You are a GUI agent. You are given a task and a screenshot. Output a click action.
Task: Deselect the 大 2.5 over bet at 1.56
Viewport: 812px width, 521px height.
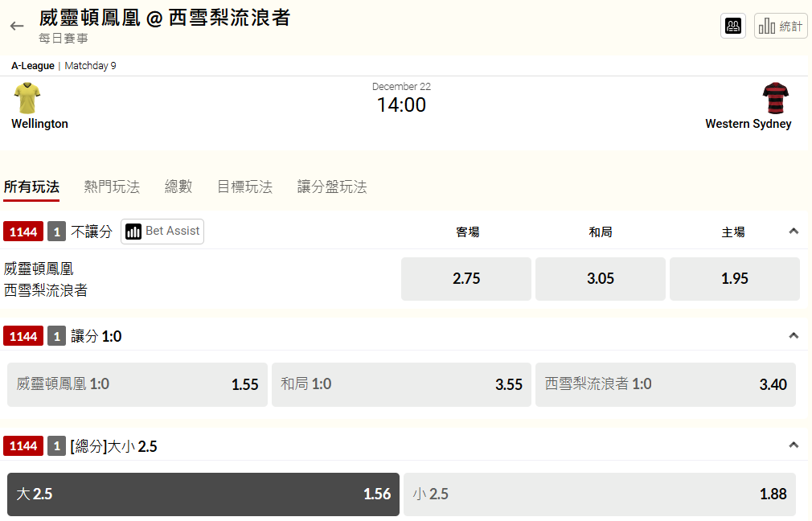(x=203, y=494)
